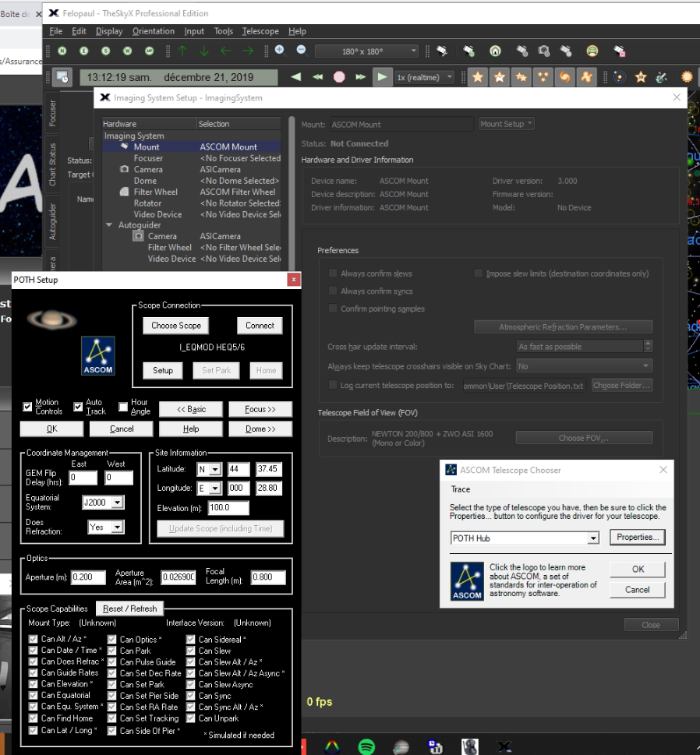
Task: Click the Focal Length input field
Action: coord(268,577)
